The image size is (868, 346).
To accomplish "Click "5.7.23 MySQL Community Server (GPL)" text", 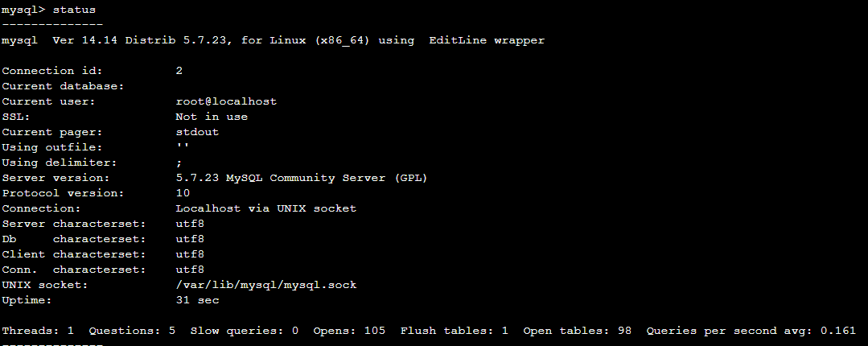I will pos(302,178).
